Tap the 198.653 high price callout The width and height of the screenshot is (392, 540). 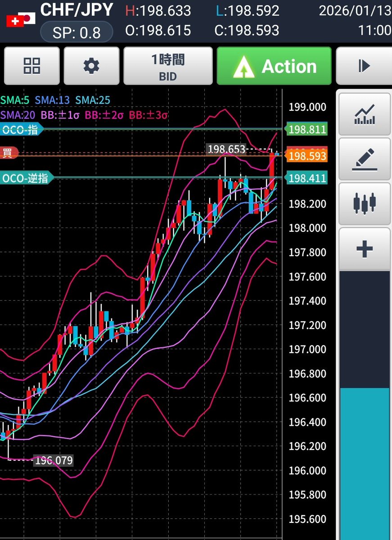coord(227,149)
